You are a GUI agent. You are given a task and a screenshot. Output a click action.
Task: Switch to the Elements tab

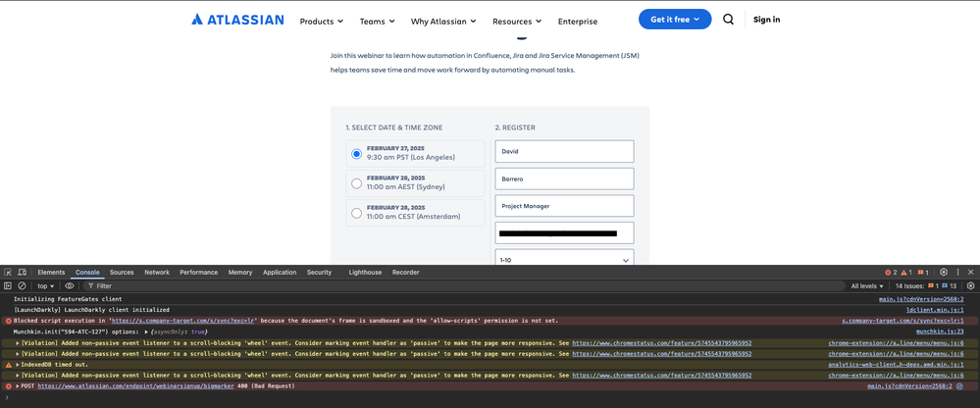click(x=51, y=273)
